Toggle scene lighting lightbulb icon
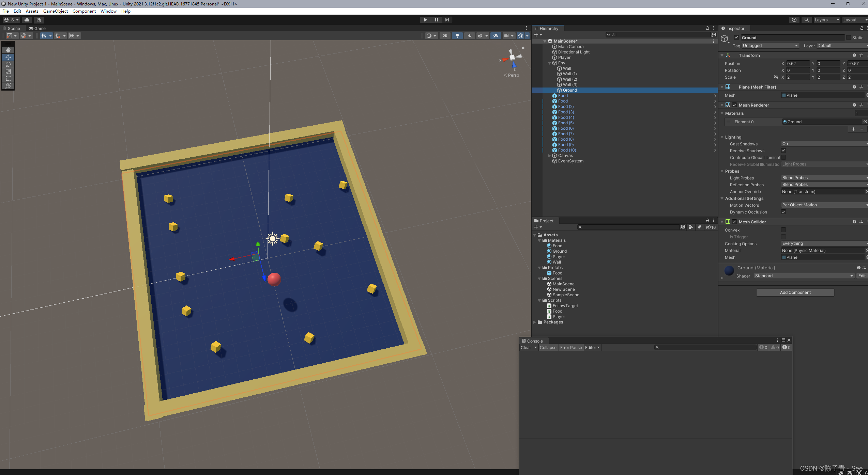This screenshot has width=868, height=475. coord(457,36)
